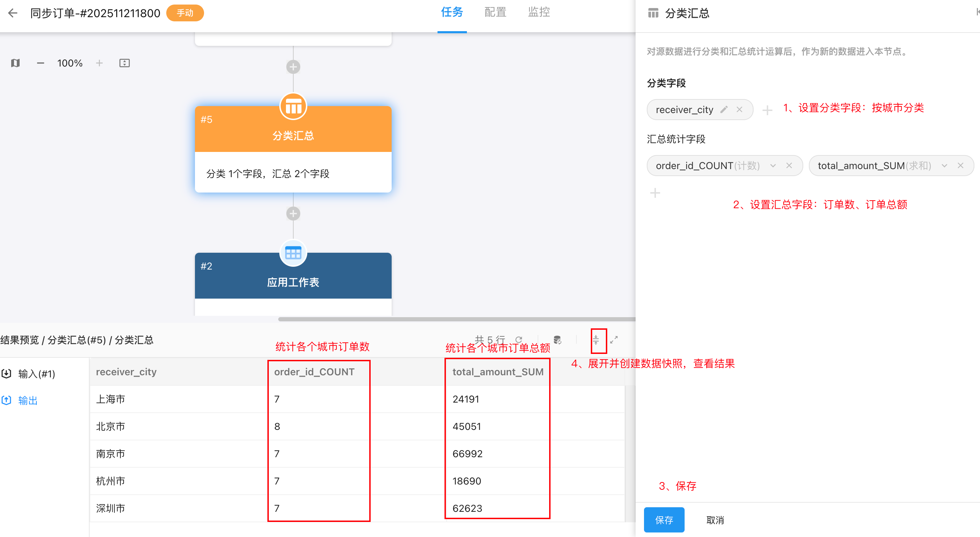The width and height of the screenshot is (980, 537).
Task: Open total_amount_SUM aggregation dropdown
Action: pos(944,166)
